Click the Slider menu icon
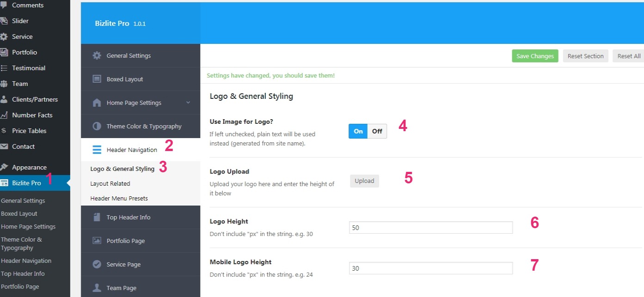The height and width of the screenshot is (297, 644). (x=4, y=21)
